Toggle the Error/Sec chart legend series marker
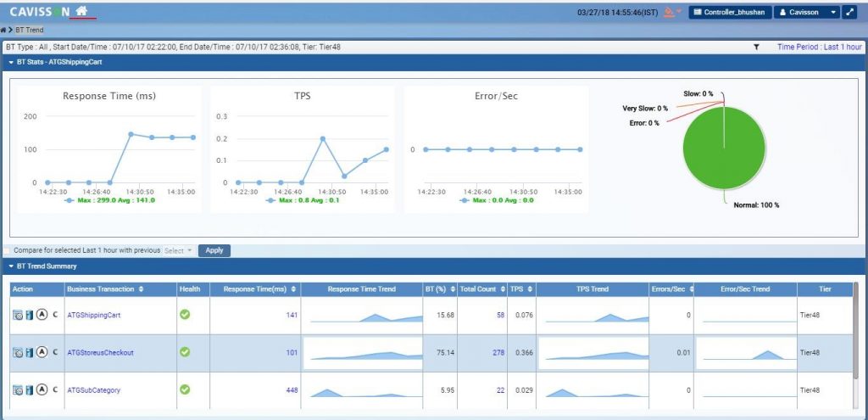Screen dimensions: 868x420 click(465, 200)
